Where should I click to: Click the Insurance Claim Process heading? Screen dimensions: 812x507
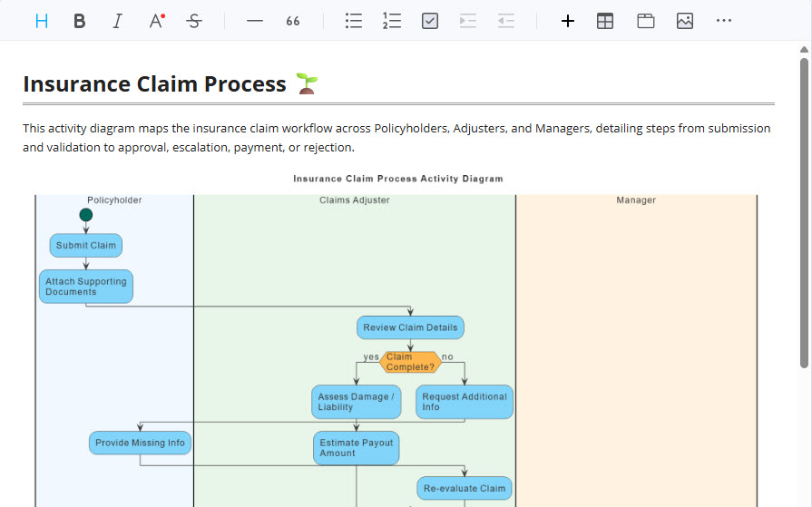click(154, 84)
